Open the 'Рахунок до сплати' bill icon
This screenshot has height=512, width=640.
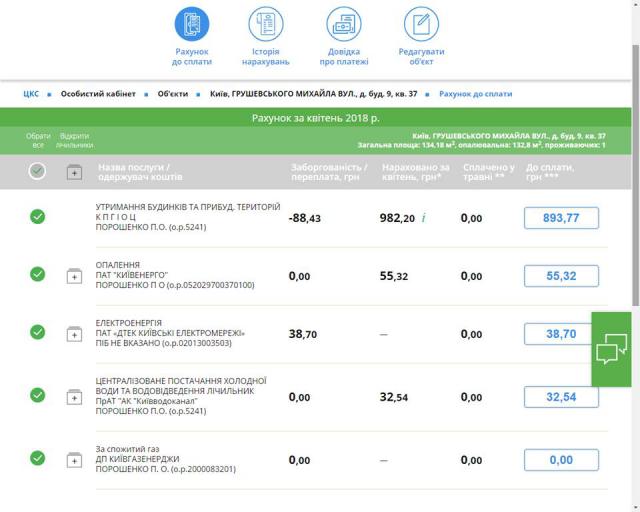pos(192,24)
